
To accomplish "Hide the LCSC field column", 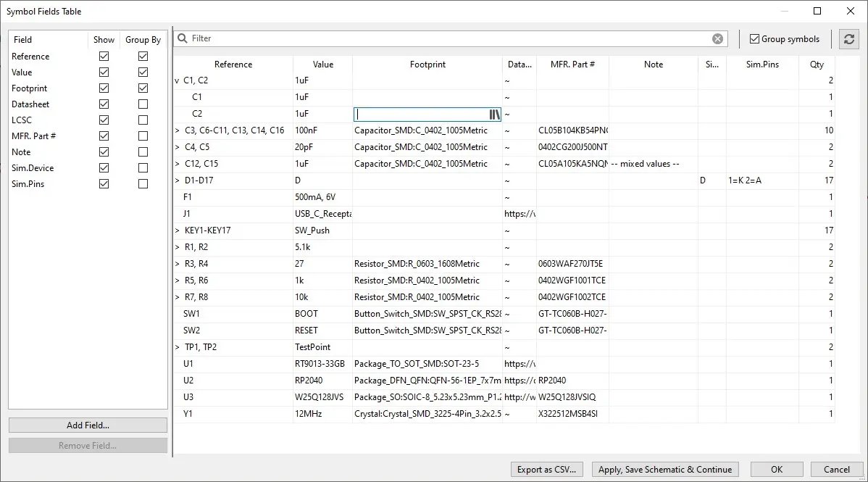I will pyautogui.click(x=104, y=120).
